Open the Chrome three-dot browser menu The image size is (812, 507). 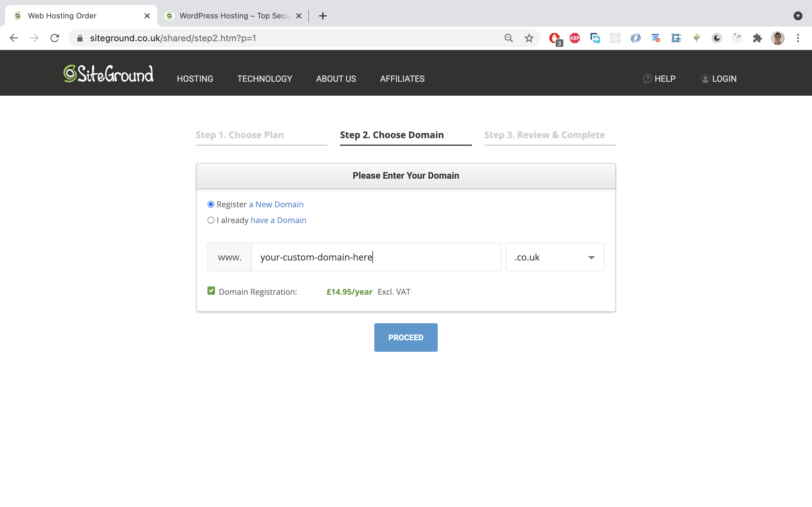(x=798, y=38)
